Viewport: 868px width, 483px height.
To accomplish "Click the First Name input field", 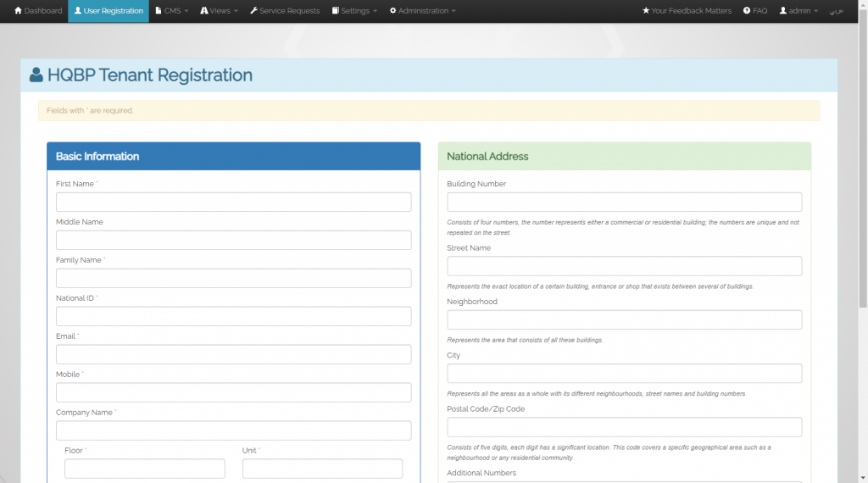I will (x=233, y=202).
